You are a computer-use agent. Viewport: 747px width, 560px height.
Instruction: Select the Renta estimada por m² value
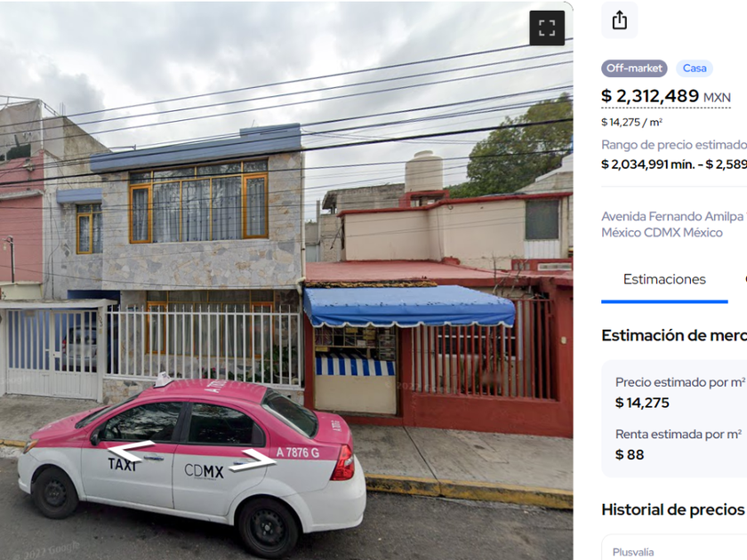click(x=630, y=455)
